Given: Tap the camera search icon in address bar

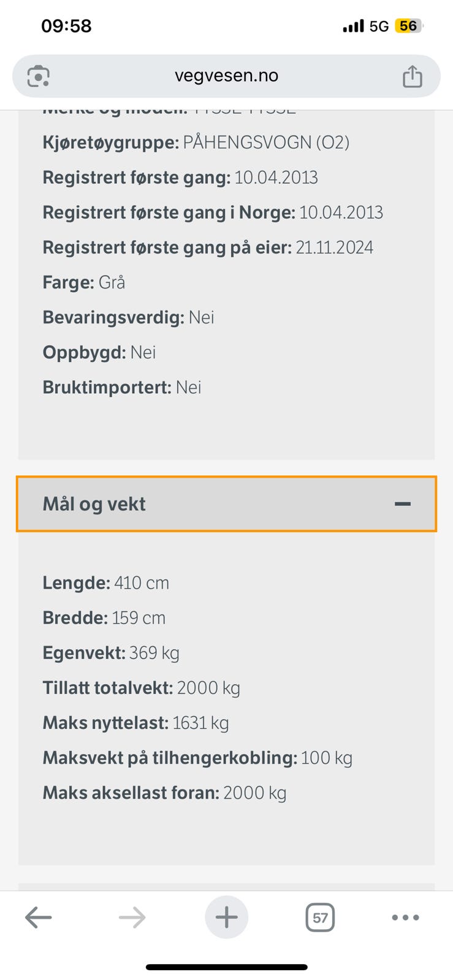Looking at the screenshot, I should pos(39,77).
